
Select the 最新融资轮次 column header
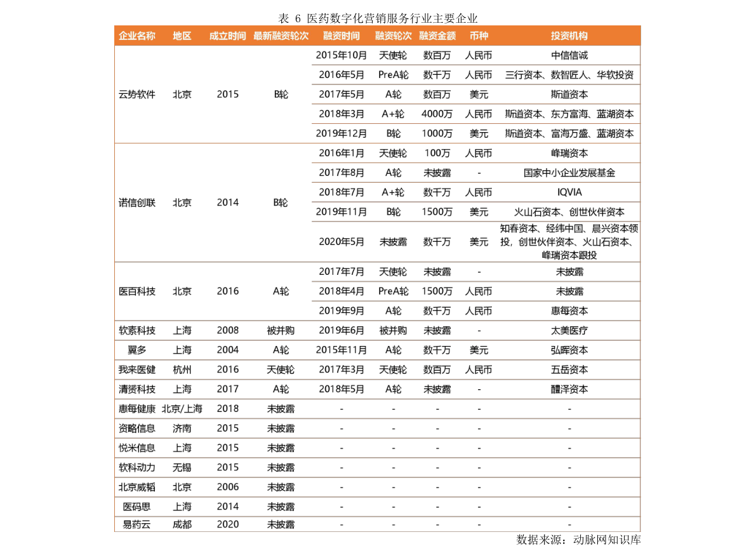281,36
